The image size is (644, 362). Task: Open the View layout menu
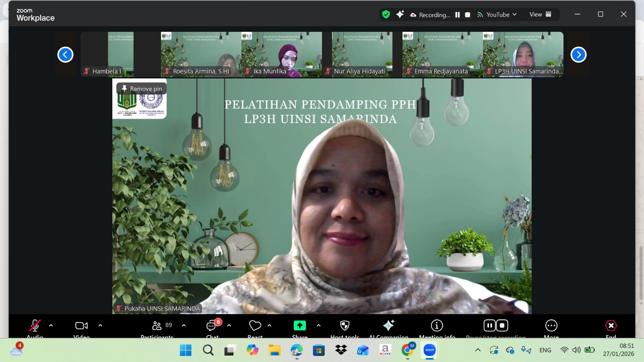coord(540,14)
